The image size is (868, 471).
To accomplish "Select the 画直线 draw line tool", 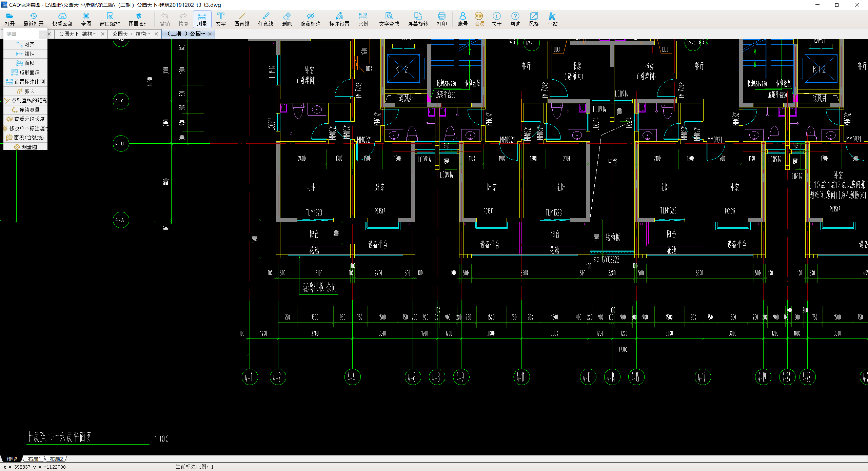I will (x=242, y=19).
